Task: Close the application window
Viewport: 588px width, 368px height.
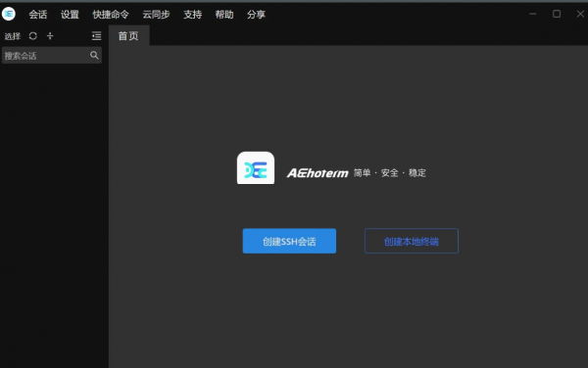Action: pyautogui.click(x=580, y=14)
